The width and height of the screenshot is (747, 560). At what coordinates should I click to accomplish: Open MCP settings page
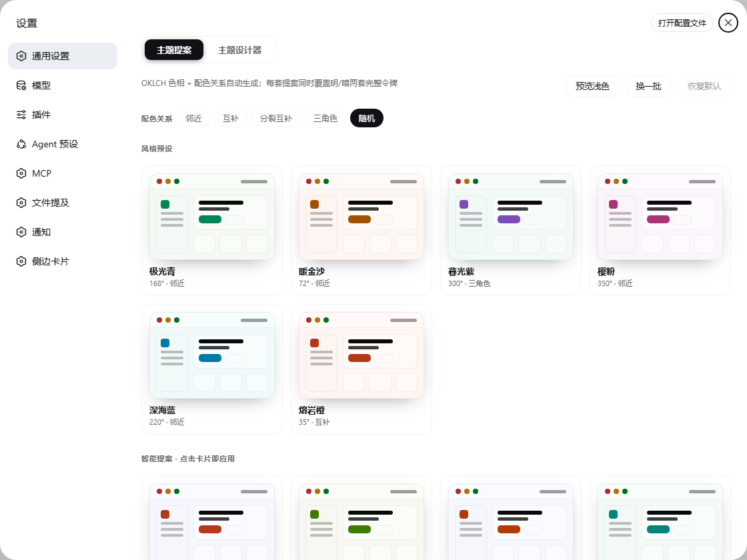click(x=63, y=173)
